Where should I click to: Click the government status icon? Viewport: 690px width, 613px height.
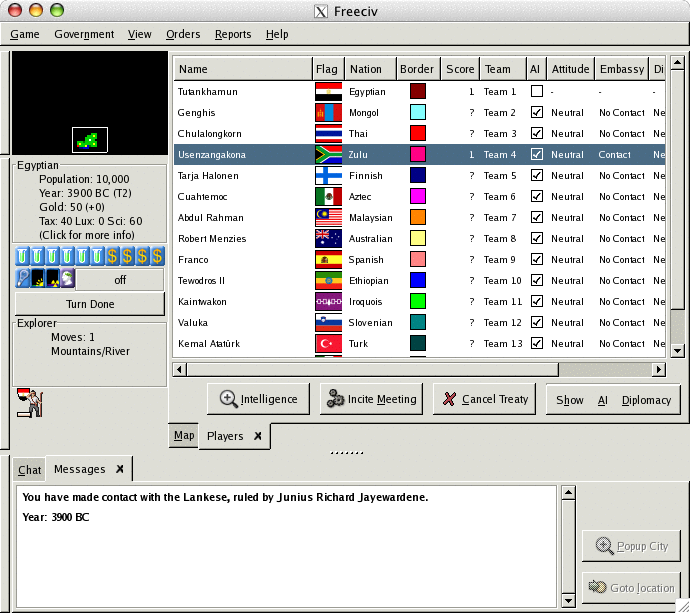coord(67,279)
